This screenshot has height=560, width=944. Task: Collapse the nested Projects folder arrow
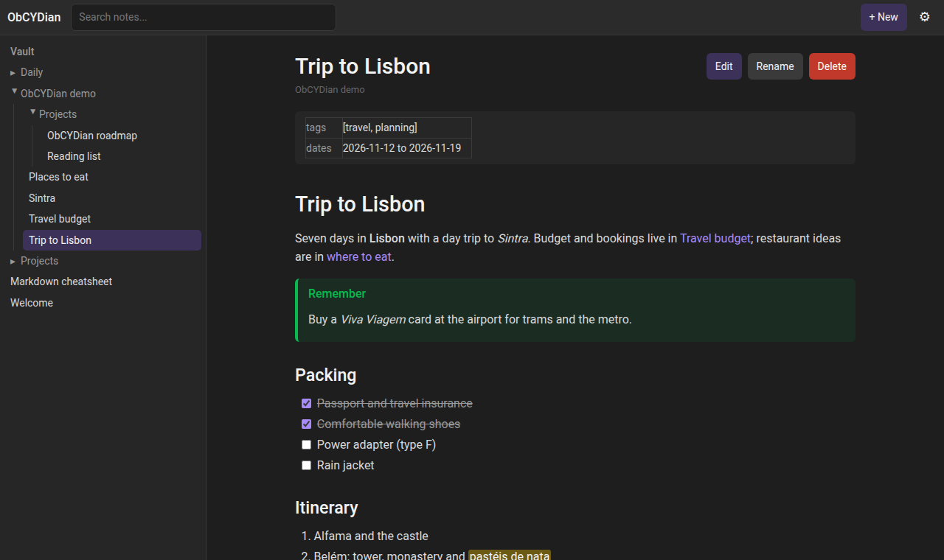tap(32, 113)
